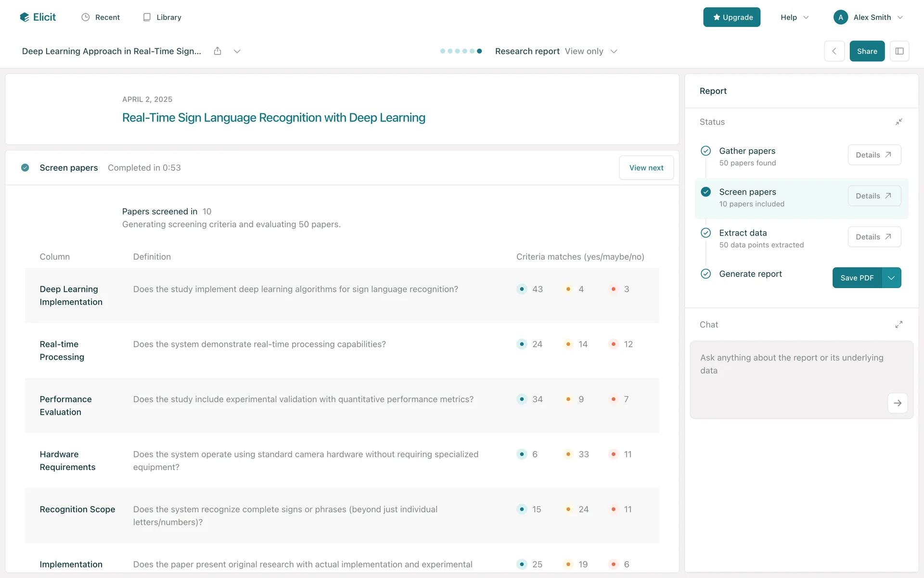Collapse the Status section with shrink icon
The image size is (924, 578).
(x=898, y=122)
